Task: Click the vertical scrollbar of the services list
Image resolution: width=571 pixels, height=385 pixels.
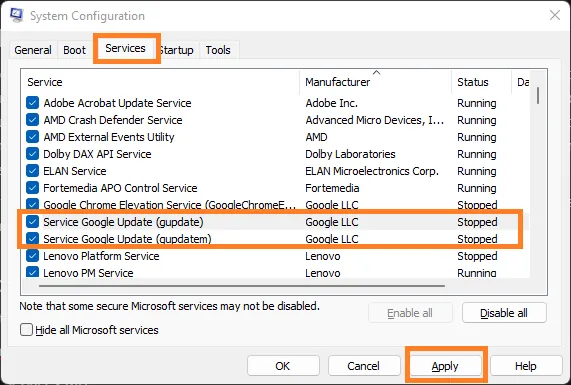Action: [x=538, y=95]
